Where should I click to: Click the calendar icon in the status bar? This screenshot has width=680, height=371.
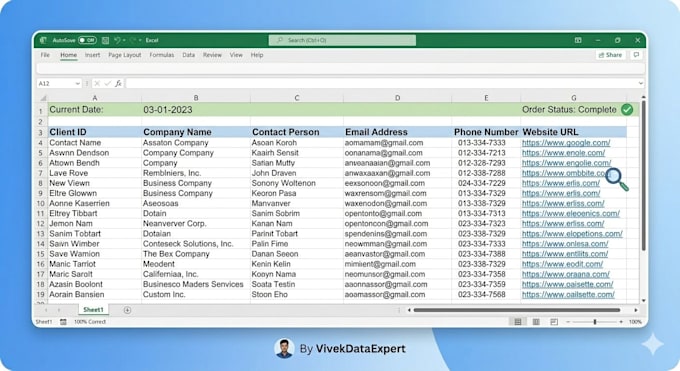[63, 322]
